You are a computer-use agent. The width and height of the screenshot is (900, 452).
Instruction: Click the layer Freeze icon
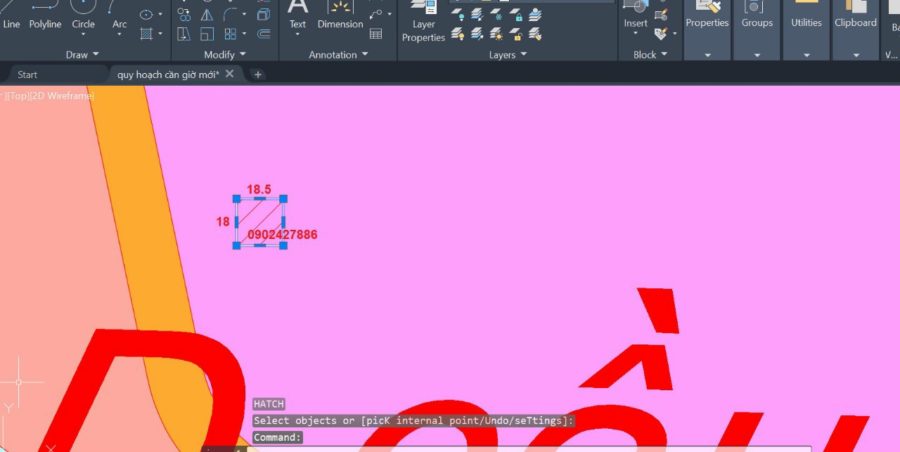pos(496,14)
